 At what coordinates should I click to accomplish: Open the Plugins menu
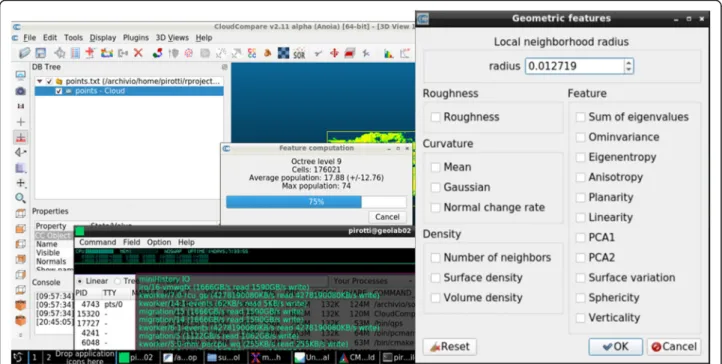point(135,38)
